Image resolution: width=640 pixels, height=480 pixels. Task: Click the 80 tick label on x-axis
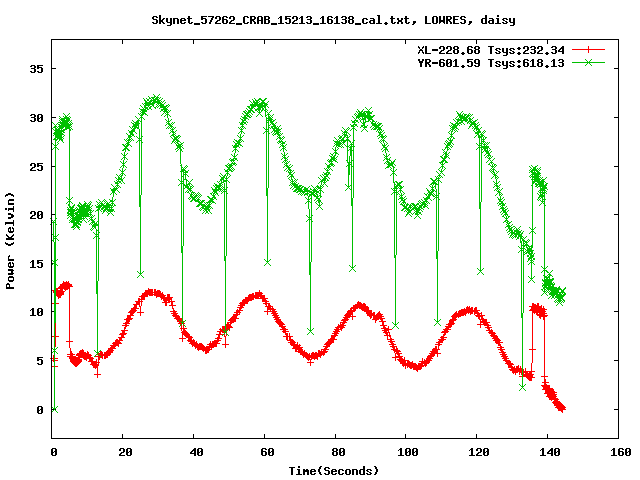(x=336, y=453)
